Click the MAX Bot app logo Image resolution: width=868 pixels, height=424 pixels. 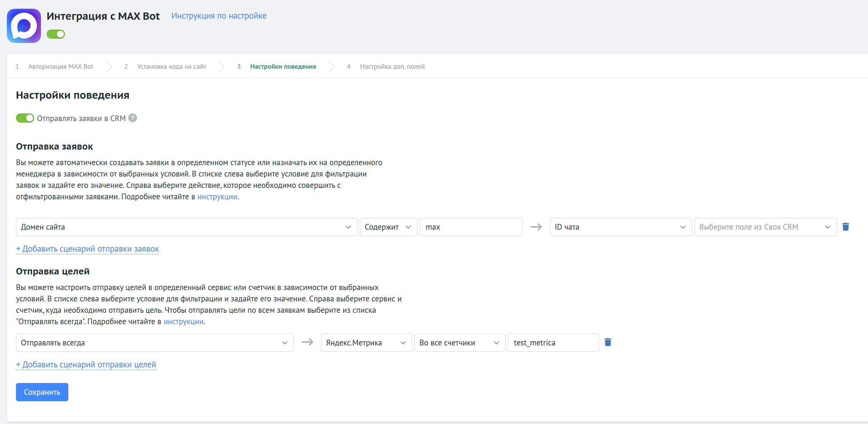[x=24, y=26]
